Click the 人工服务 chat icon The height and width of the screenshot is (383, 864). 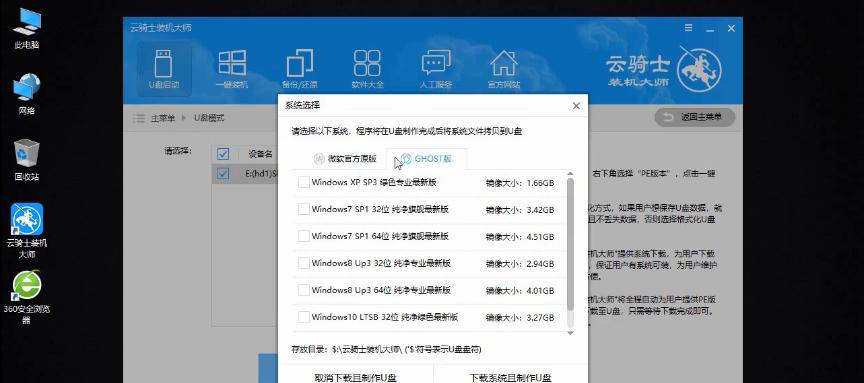tap(436, 69)
